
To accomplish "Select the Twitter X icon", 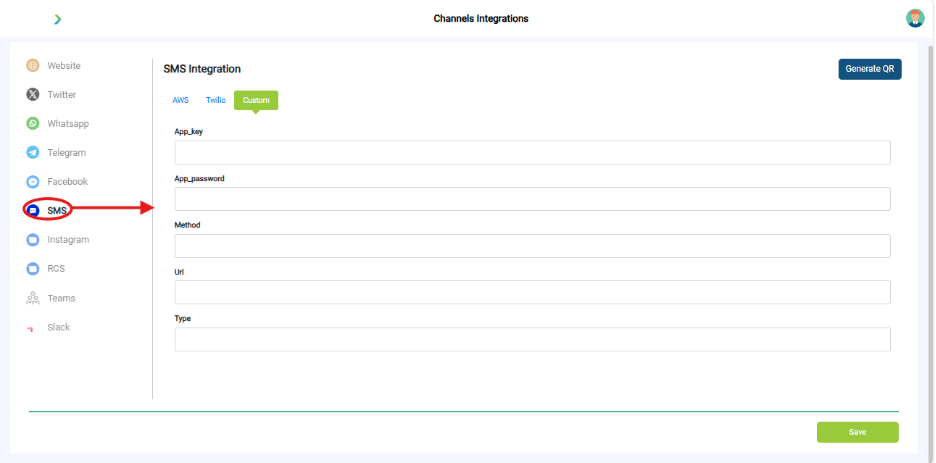I will [33, 94].
